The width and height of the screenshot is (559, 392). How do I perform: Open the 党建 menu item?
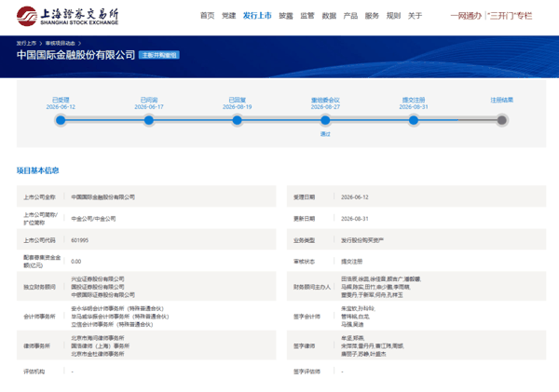228,16
